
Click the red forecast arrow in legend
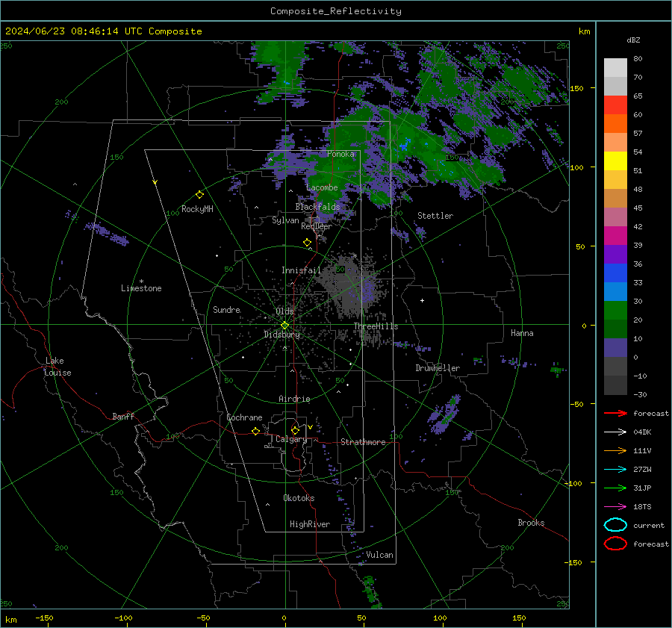tap(615, 413)
